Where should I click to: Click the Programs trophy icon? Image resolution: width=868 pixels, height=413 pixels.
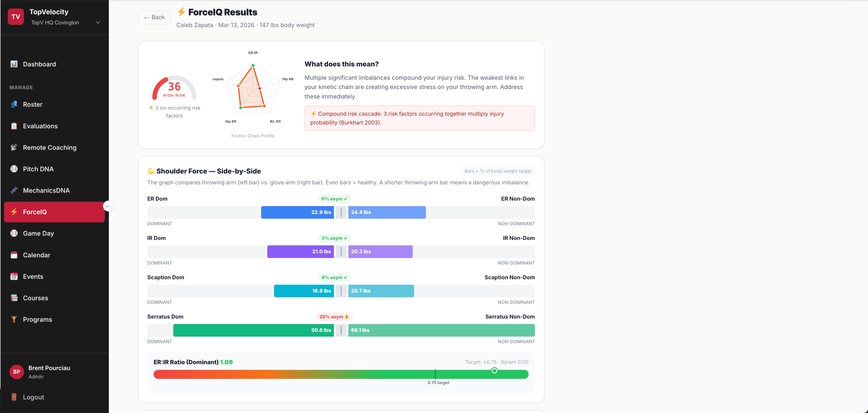(x=14, y=319)
